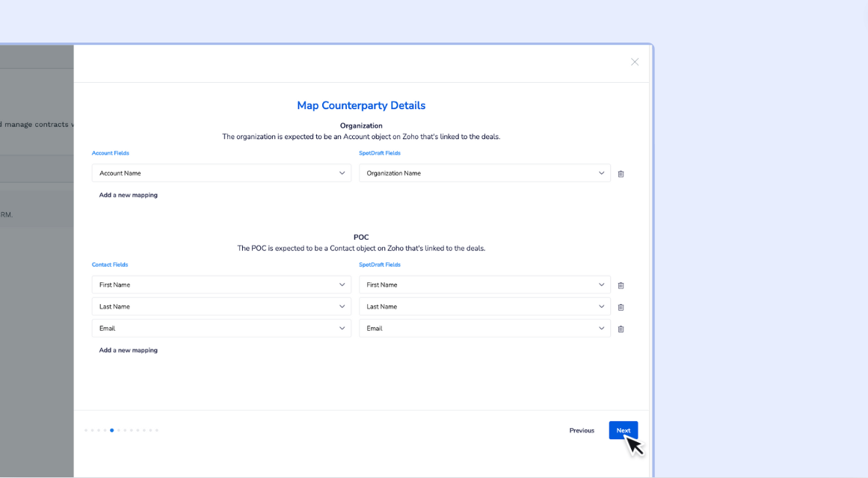
Task: Close the Map Counterparty Details dialog
Action: coord(635,62)
